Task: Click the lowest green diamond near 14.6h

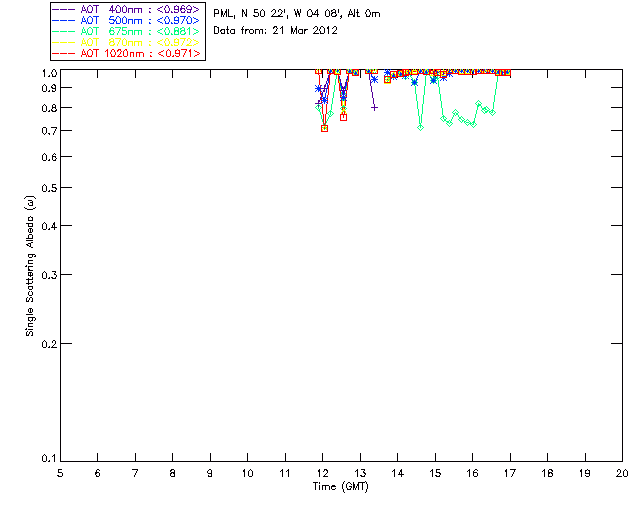Action: click(420, 128)
